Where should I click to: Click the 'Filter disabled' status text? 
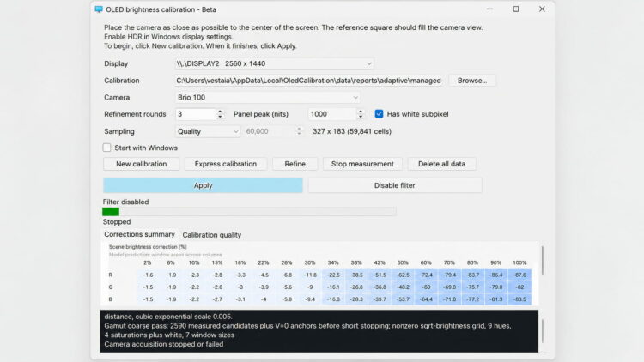125,202
